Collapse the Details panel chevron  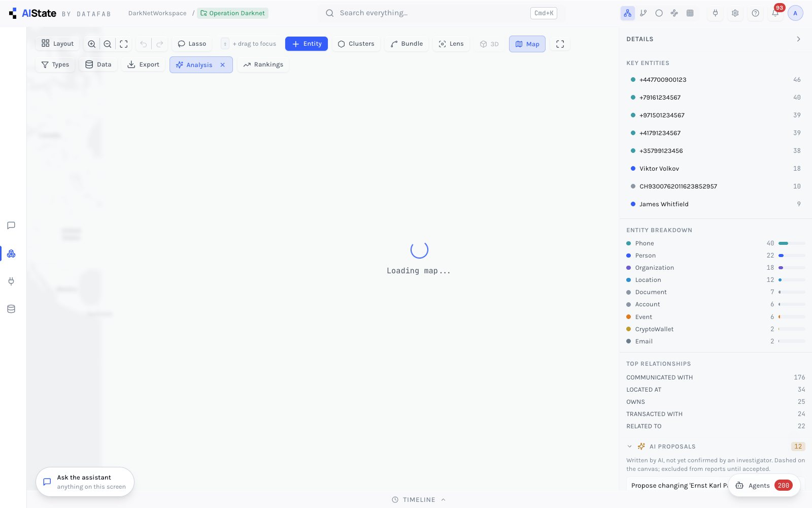[x=798, y=39]
